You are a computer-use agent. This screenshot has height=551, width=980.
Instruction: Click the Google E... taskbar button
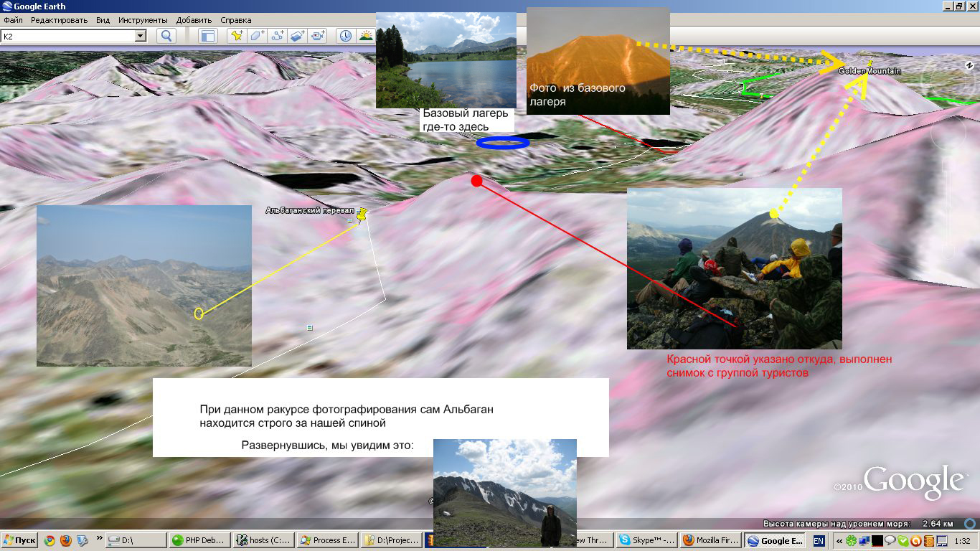click(775, 541)
